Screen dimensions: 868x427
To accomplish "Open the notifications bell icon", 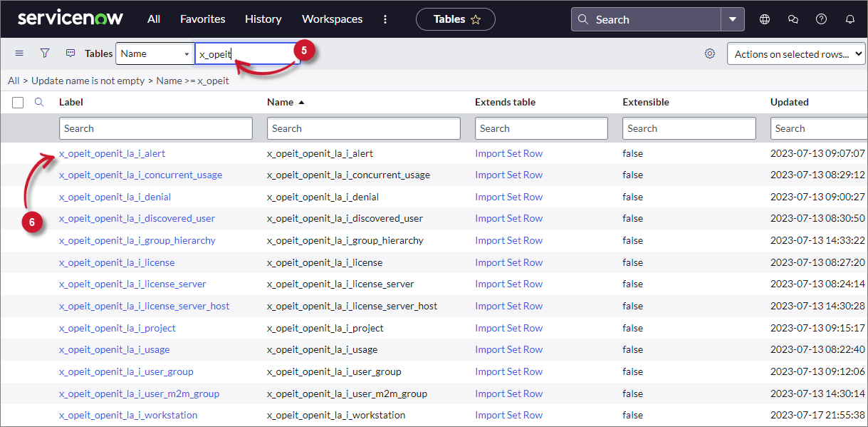I will [849, 19].
